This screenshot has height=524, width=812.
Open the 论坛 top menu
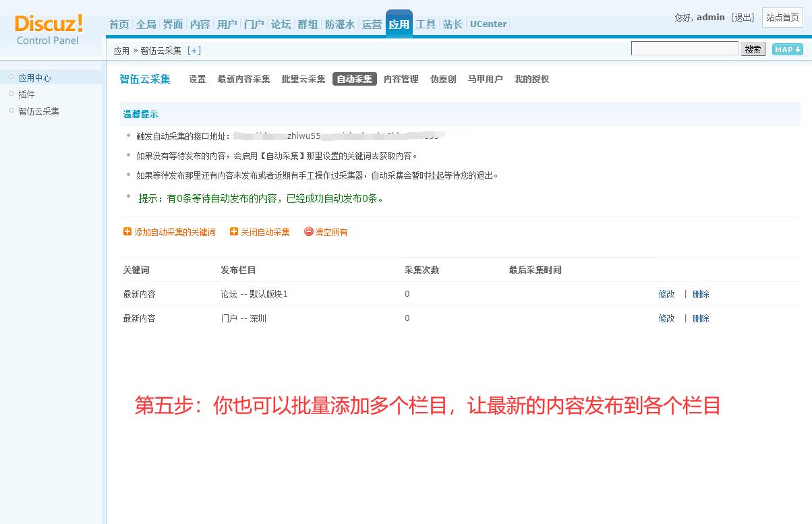pos(281,24)
